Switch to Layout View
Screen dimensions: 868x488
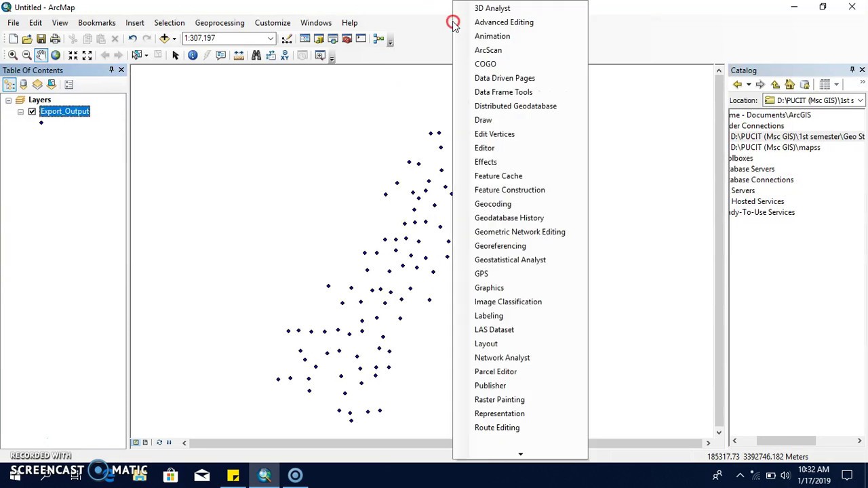pos(144,443)
